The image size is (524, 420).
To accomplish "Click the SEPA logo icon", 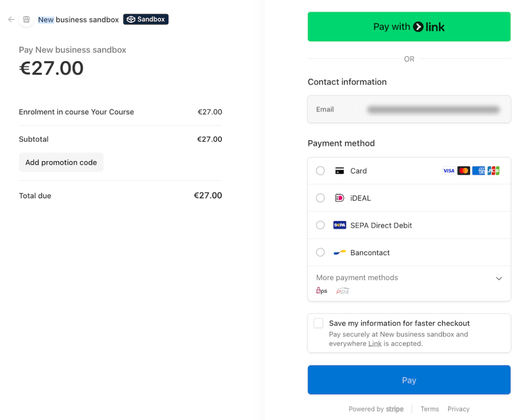I will click(x=339, y=225).
